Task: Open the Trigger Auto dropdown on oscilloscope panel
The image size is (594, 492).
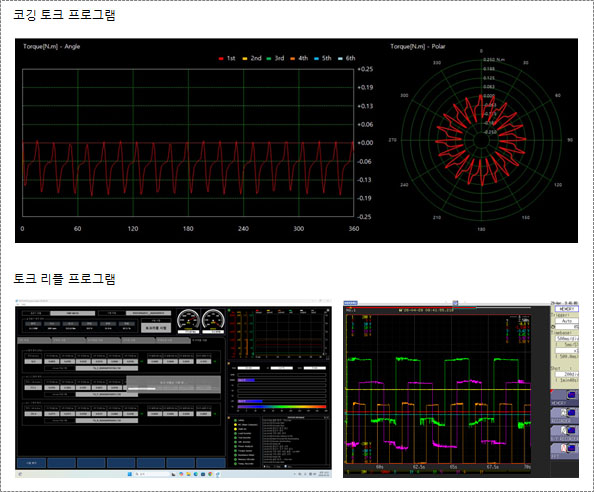Action: (x=567, y=321)
